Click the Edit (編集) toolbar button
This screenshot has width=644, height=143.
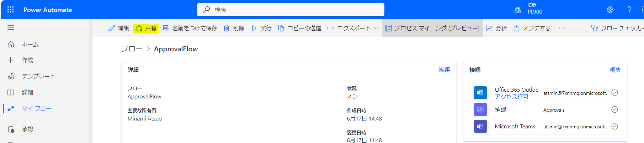[x=119, y=28]
